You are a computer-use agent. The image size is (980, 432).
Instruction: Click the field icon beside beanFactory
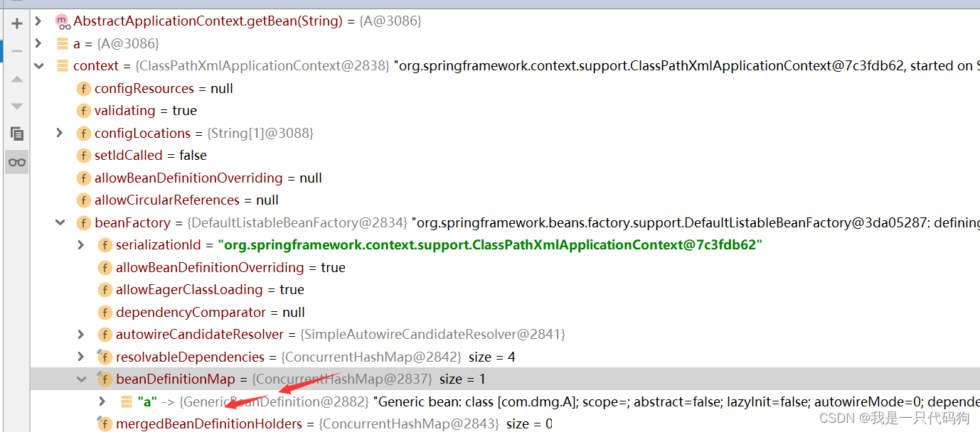[83, 222]
